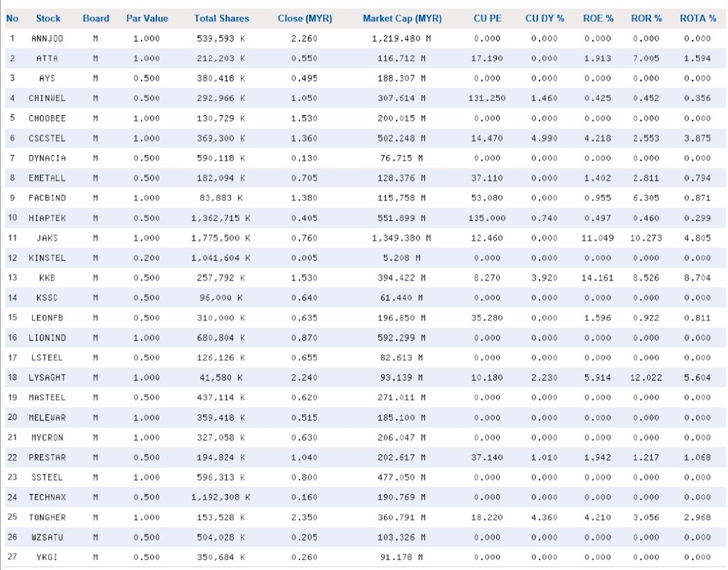Viewport: 728px width, 570px height.
Task: Click LYSAGHT ROR value 12.022
Action: click(646, 378)
